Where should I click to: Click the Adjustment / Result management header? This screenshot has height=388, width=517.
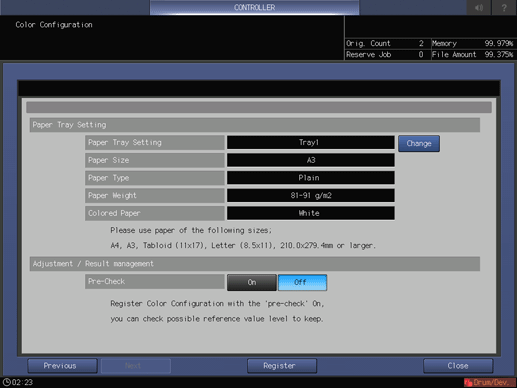pyautogui.click(x=255, y=264)
